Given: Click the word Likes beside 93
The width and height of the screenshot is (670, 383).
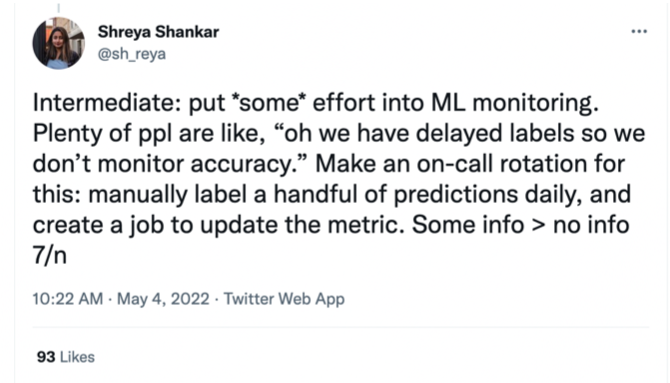Looking at the screenshot, I should 77,357.
